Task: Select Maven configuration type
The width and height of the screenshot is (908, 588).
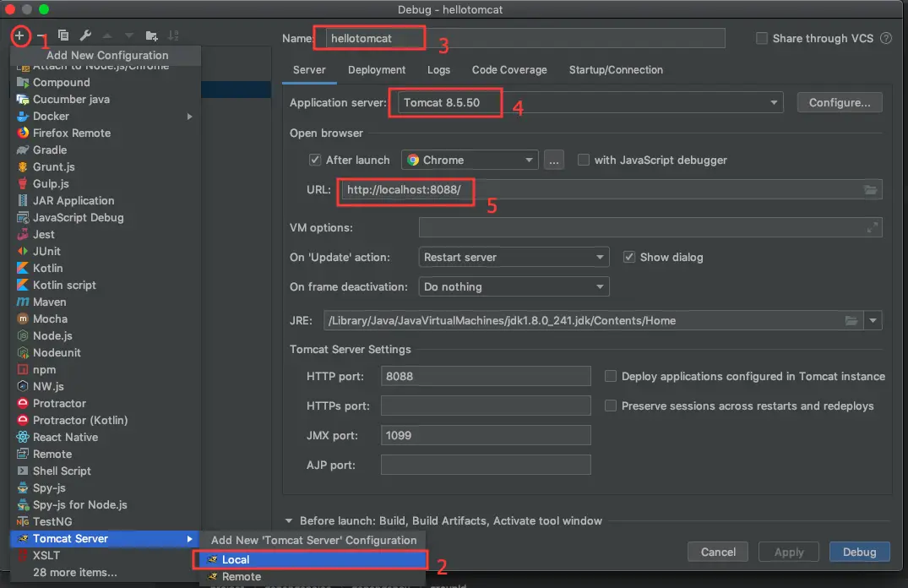Action: coord(104,302)
